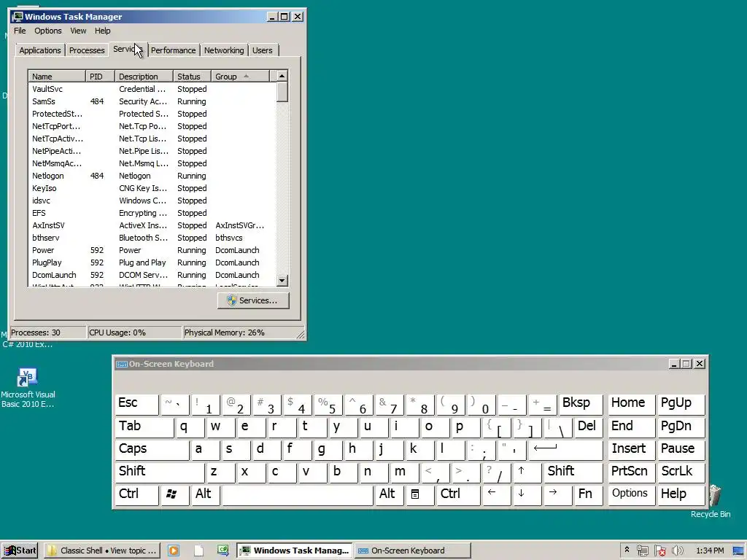Click the Bksp key on On-Screen Keyboard

pos(581,404)
